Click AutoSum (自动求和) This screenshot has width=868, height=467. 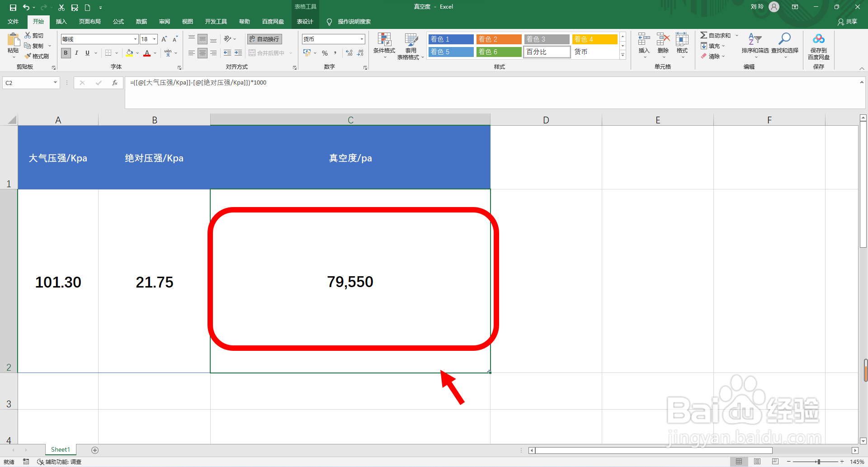(x=716, y=35)
